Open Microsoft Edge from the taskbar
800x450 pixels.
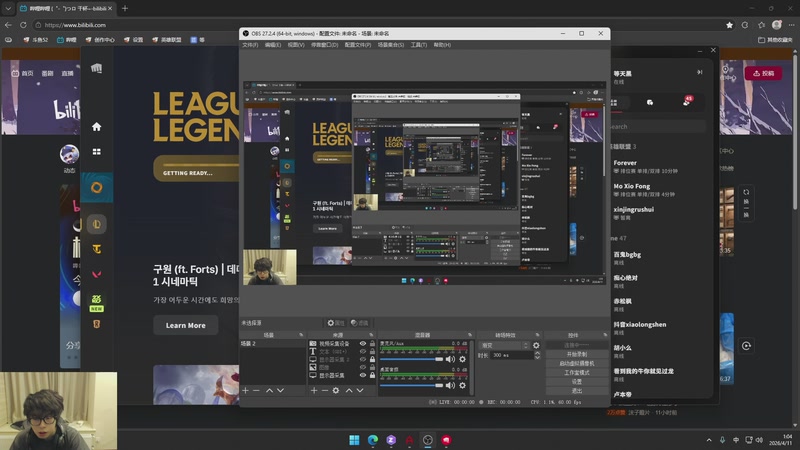373,440
